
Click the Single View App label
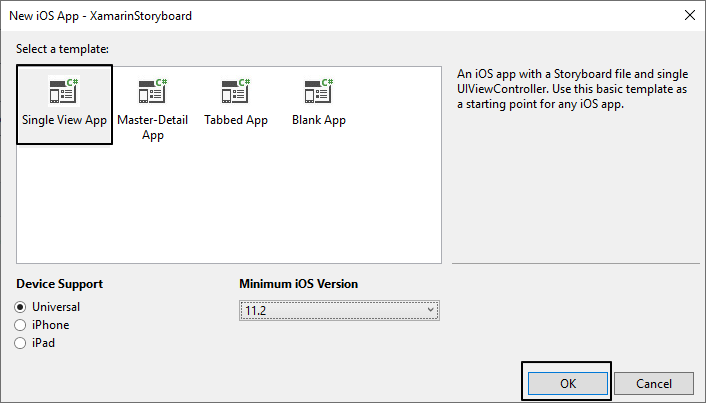(64, 120)
